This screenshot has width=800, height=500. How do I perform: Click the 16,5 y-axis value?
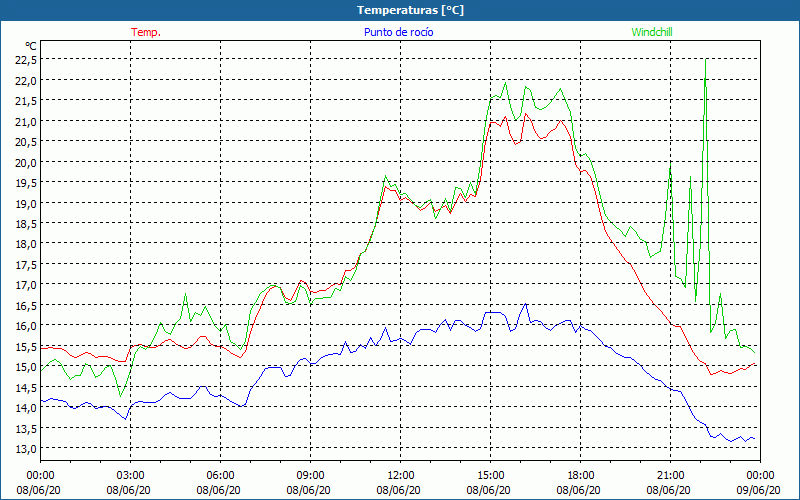[x=26, y=305]
